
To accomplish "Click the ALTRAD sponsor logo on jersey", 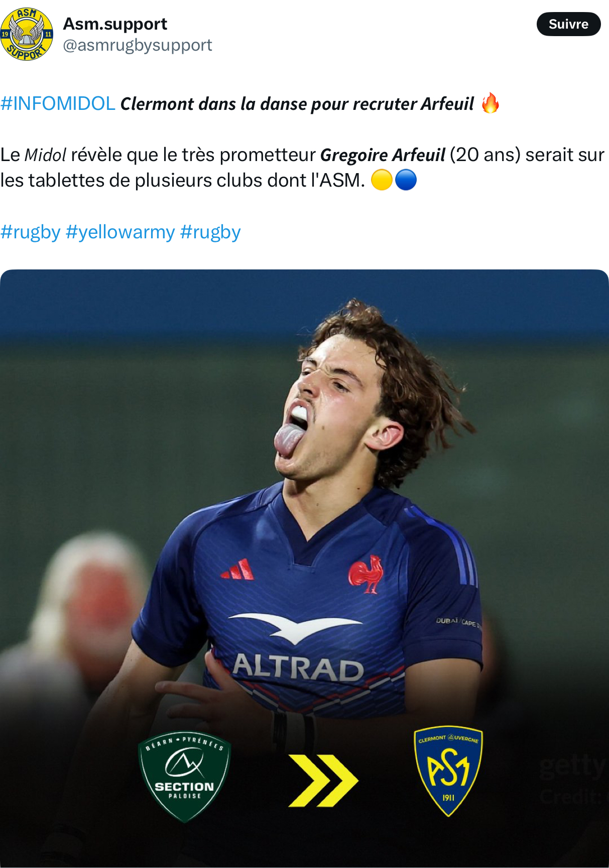I will pyautogui.click(x=298, y=668).
